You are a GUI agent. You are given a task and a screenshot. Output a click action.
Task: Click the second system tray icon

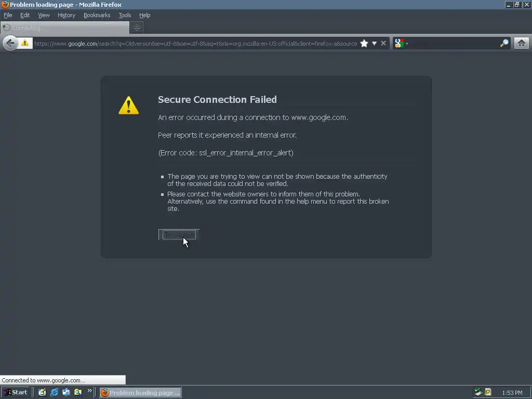point(488,392)
